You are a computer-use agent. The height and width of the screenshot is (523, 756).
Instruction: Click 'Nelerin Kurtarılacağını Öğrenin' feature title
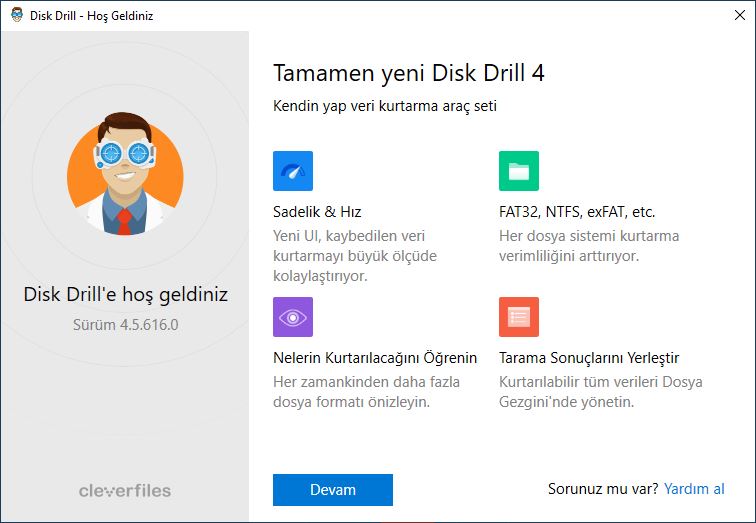click(375, 358)
